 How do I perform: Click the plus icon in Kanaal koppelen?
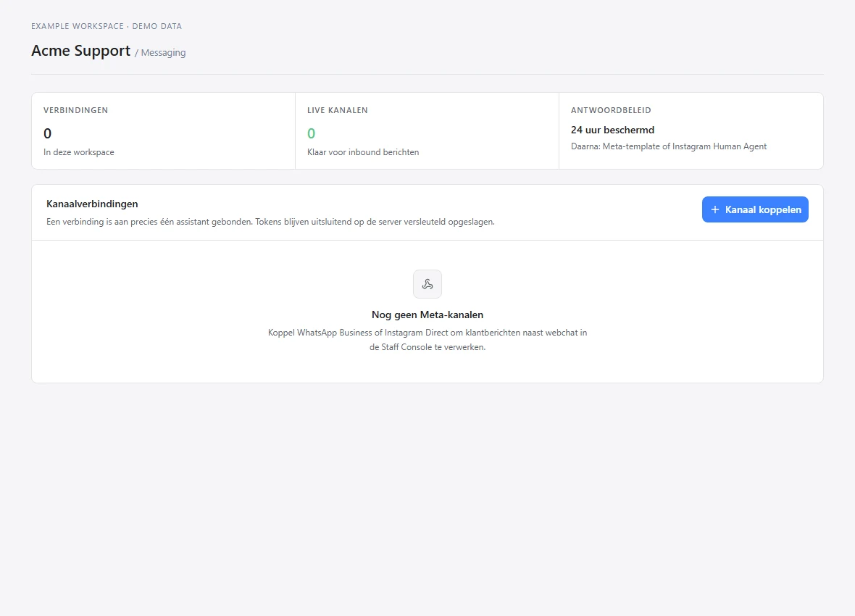pos(715,209)
